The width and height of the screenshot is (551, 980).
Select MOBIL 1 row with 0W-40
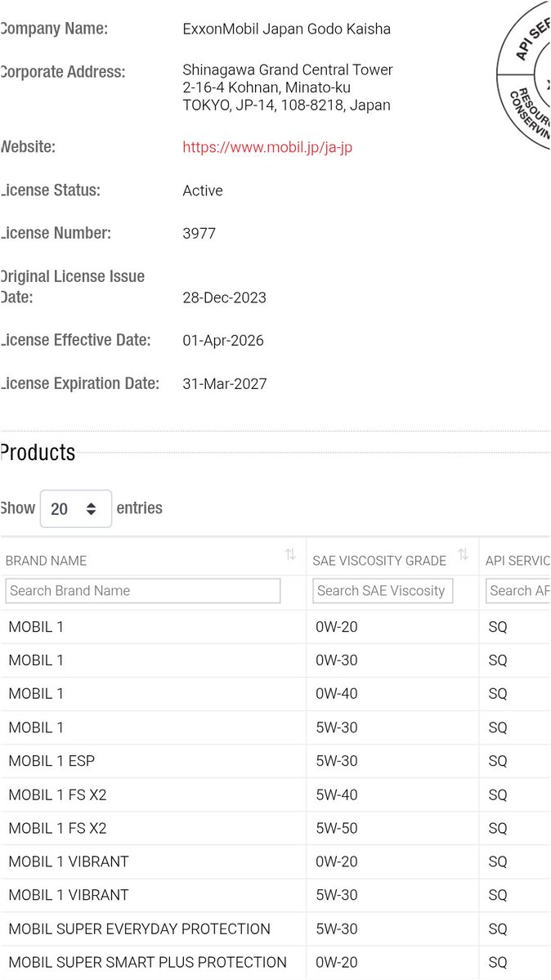[275, 694]
